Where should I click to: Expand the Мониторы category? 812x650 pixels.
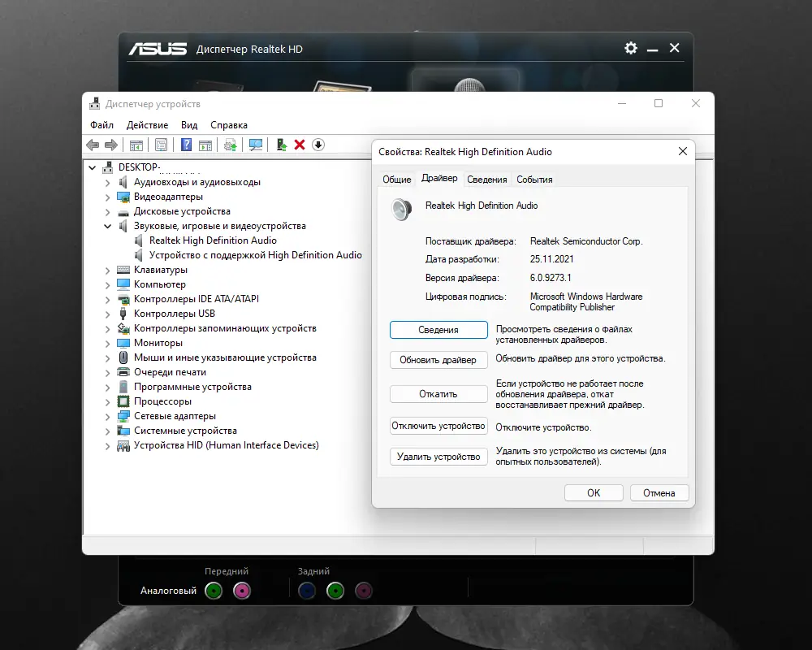click(108, 343)
